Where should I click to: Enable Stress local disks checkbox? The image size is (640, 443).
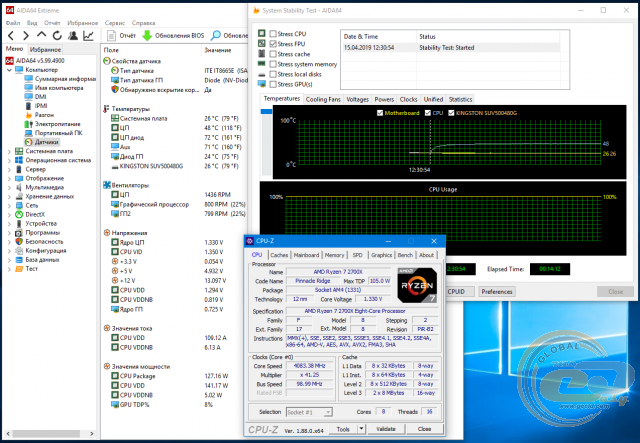273,74
